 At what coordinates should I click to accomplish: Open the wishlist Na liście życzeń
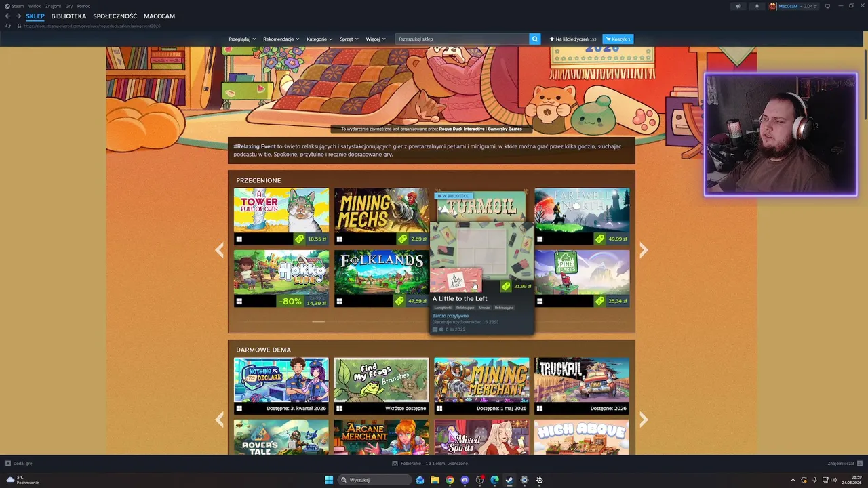point(573,39)
